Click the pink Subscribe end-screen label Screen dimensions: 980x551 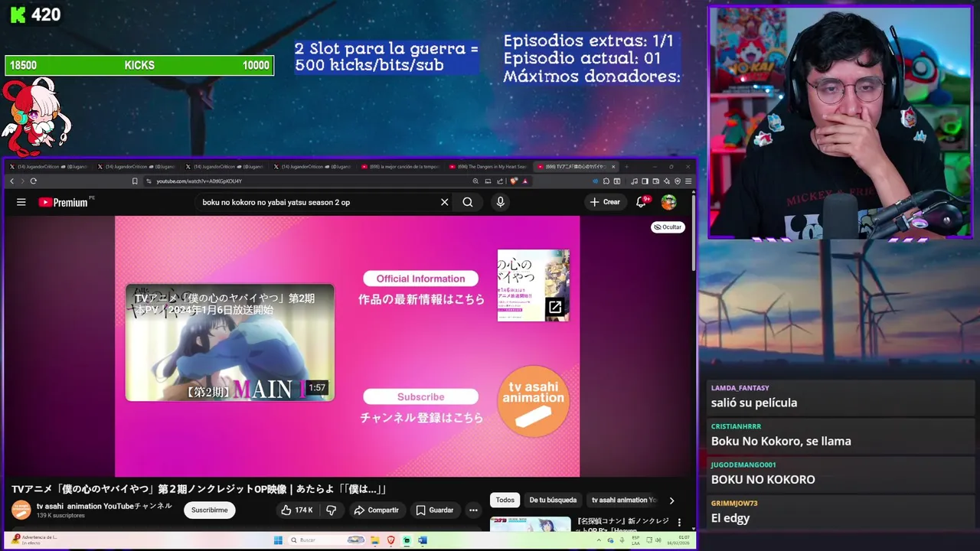pos(420,396)
